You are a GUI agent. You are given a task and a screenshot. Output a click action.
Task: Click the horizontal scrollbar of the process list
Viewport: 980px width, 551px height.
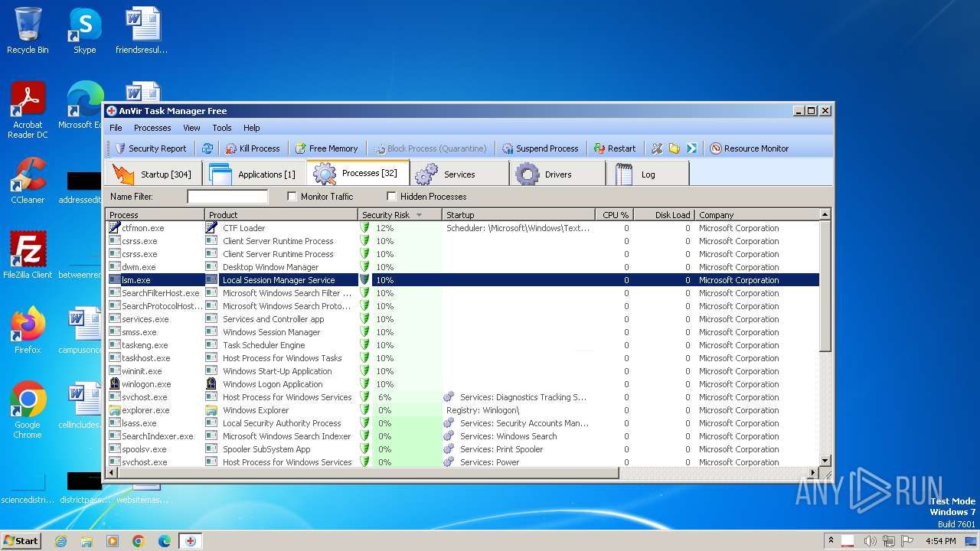[x=368, y=473]
